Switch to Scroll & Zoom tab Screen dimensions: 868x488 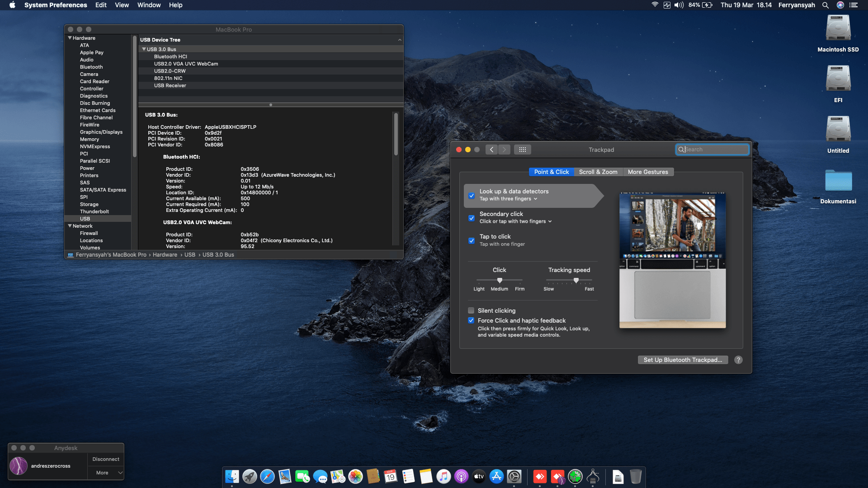598,172
